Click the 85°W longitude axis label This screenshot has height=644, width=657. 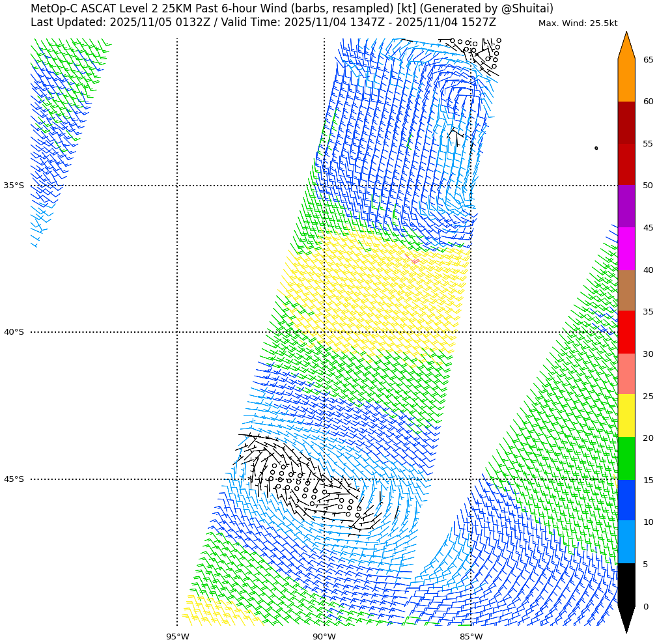(x=471, y=637)
